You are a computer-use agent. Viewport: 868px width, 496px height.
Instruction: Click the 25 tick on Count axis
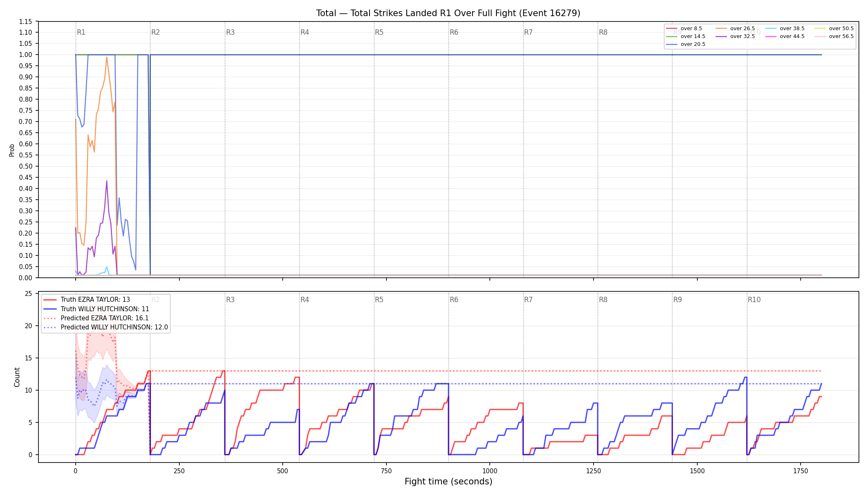(x=29, y=294)
